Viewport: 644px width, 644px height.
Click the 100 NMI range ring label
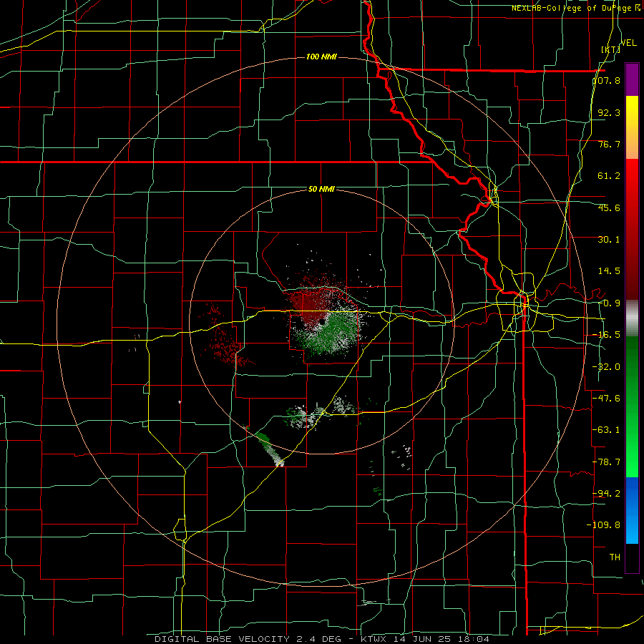point(321,57)
